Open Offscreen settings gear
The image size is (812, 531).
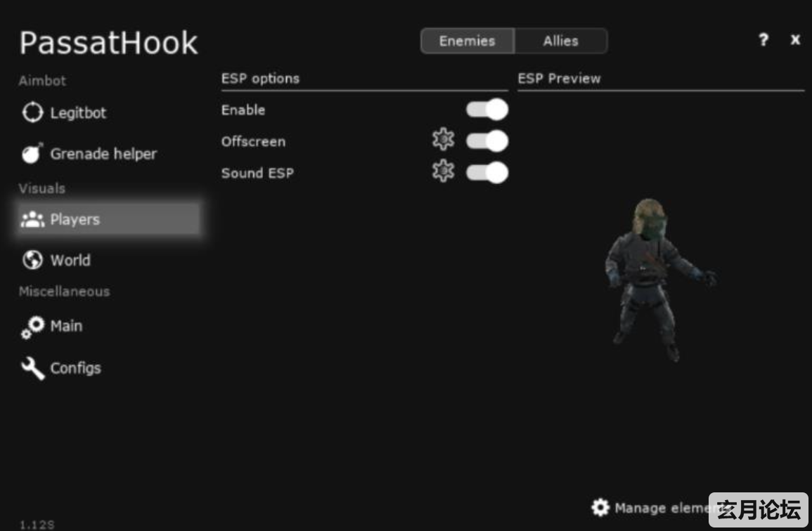coord(444,140)
